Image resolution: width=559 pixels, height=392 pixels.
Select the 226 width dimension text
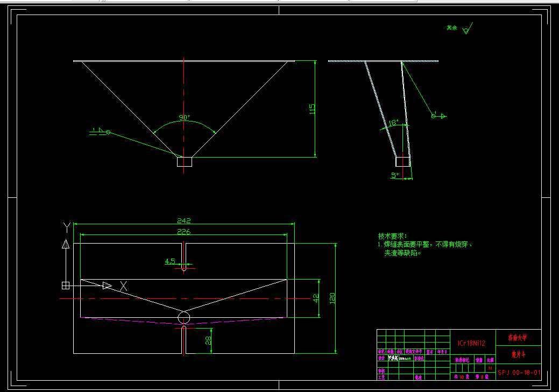pos(183,232)
